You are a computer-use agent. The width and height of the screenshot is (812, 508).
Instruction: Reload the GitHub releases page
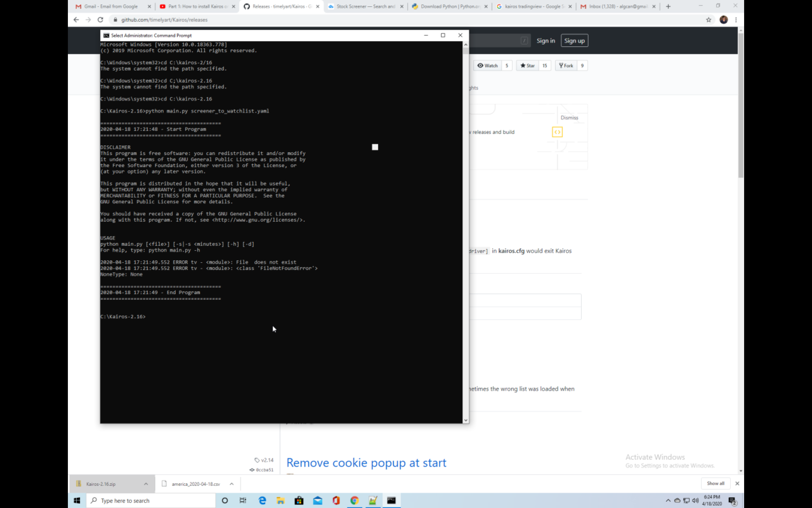tap(100, 20)
